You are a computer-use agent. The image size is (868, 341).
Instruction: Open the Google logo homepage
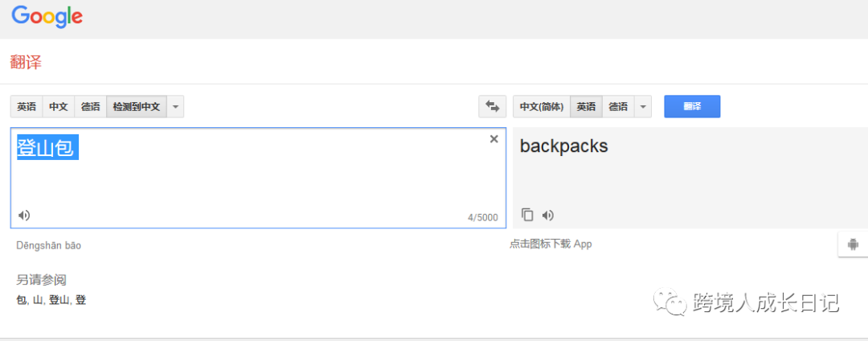[47, 15]
